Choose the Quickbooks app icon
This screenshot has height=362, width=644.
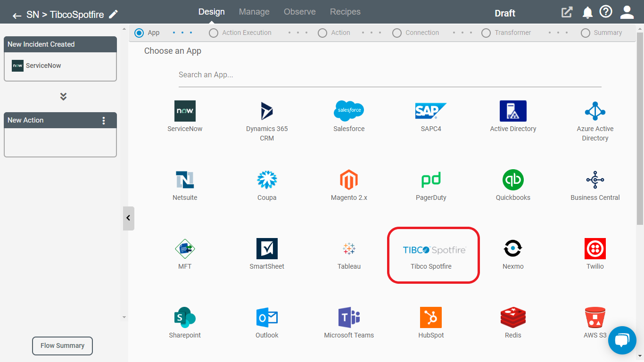pyautogui.click(x=513, y=180)
